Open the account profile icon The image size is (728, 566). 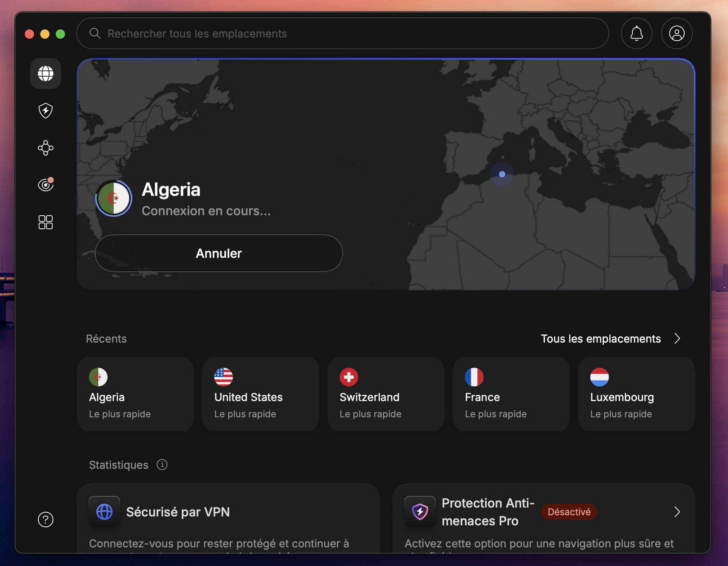676,34
